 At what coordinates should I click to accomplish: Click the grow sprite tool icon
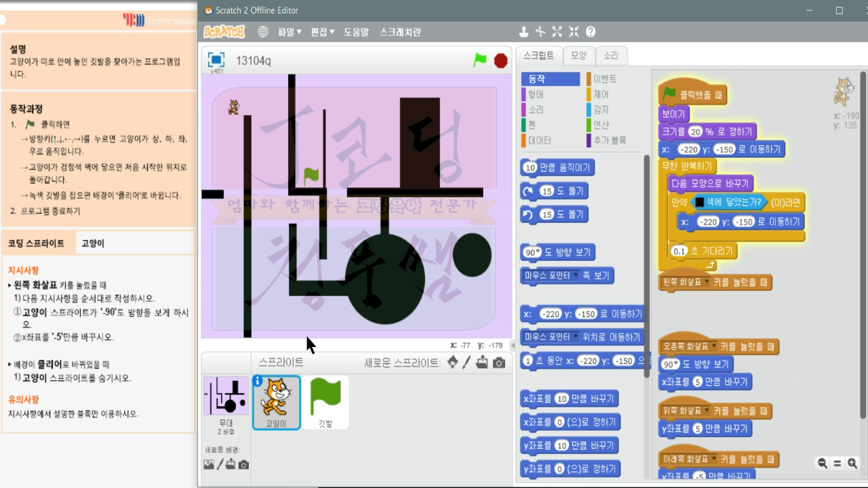click(557, 31)
